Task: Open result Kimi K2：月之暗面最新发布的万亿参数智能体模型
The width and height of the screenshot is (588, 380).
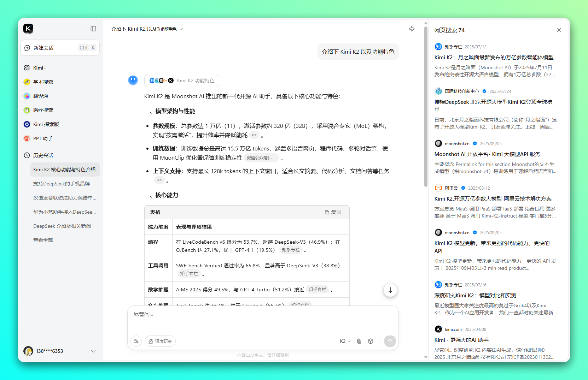Action: click(494, 58)
